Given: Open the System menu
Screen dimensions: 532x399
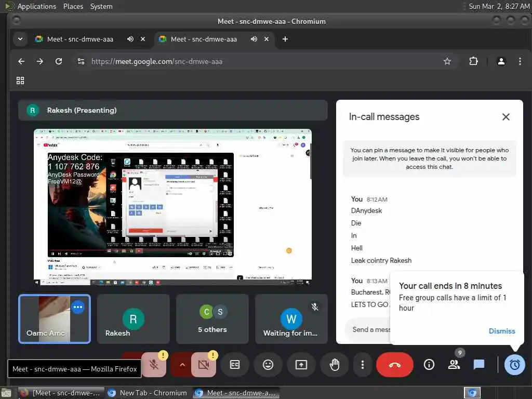Looking at the screenshot, I should (x=101, y=6).
